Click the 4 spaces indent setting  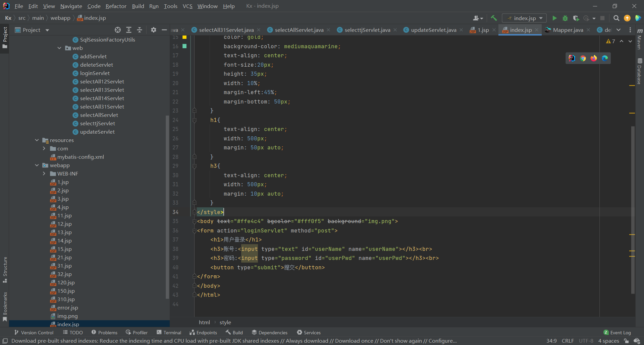tap(608, 341)
